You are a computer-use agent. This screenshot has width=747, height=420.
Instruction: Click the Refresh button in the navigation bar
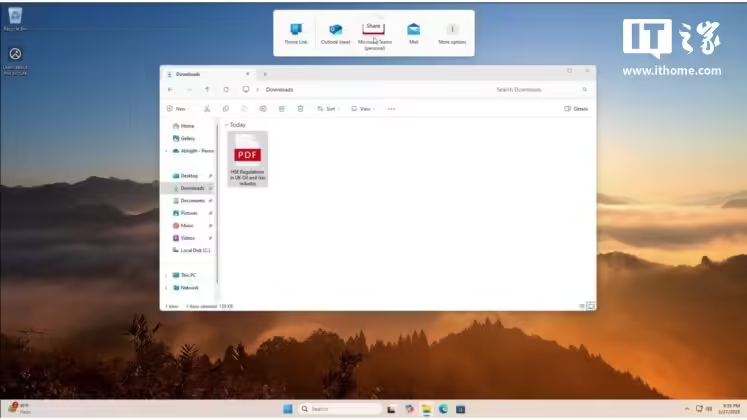point(226,89)
